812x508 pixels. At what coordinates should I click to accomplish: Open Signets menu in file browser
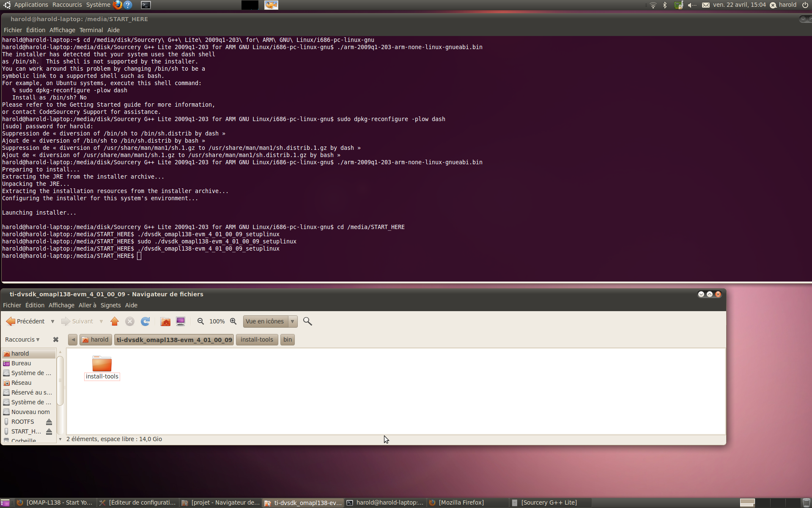[110, 305]
